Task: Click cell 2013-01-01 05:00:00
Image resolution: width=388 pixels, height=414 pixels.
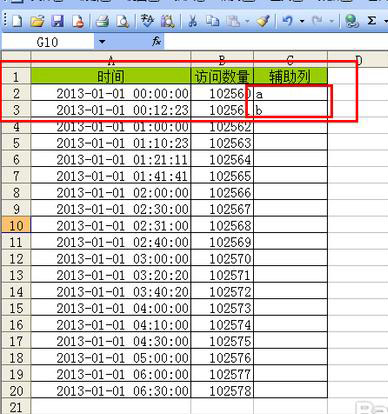Action: (x=111, y=358)
